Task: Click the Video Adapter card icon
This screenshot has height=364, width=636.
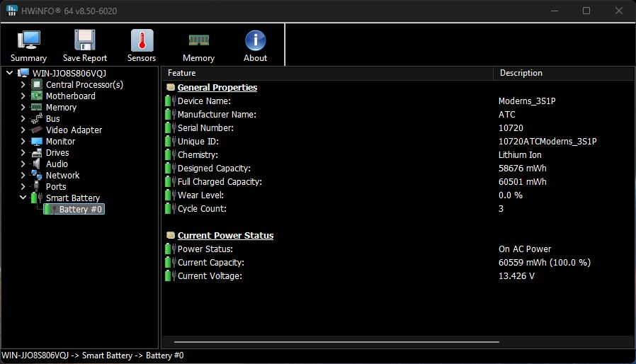Action: point(37,130)
